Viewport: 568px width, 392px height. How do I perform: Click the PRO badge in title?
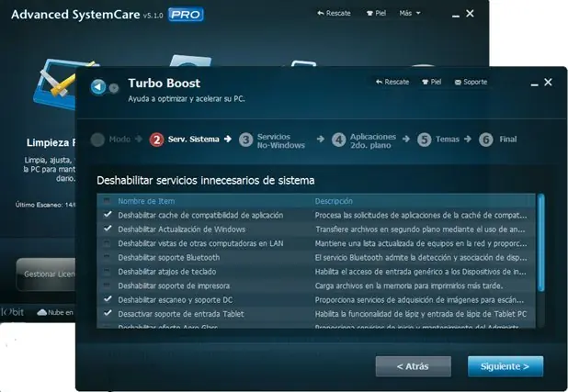186,15
